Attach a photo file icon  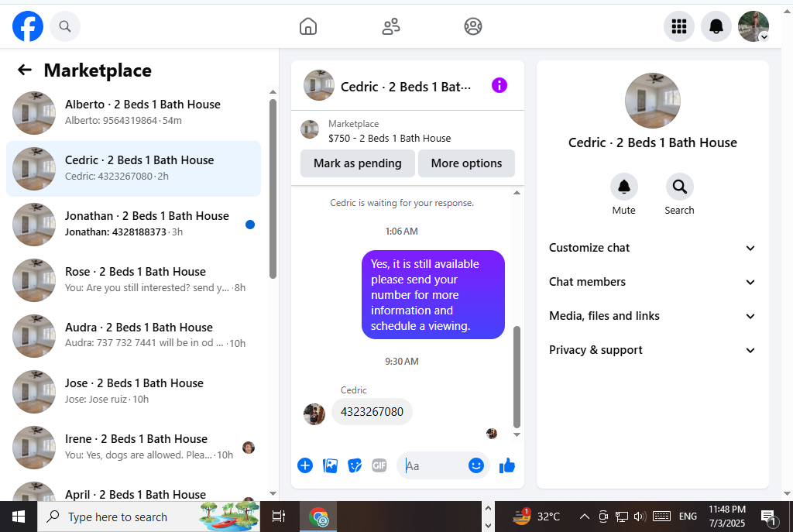[330, 465]
